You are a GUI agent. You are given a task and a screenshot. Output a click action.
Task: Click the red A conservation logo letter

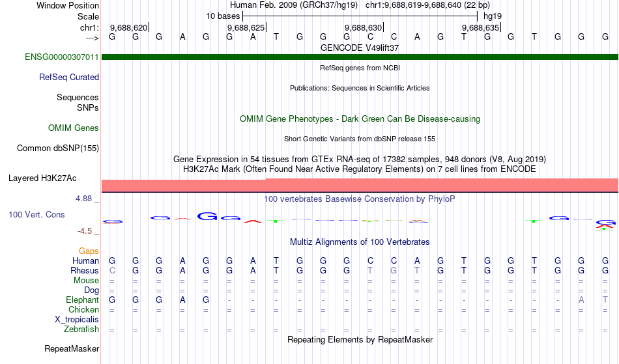point(253,221)
